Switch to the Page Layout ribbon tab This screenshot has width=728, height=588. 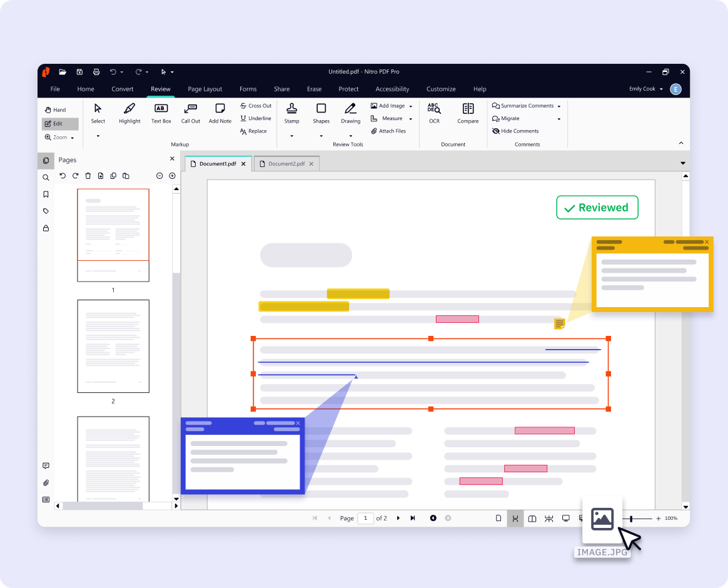(x=205, y=89)
